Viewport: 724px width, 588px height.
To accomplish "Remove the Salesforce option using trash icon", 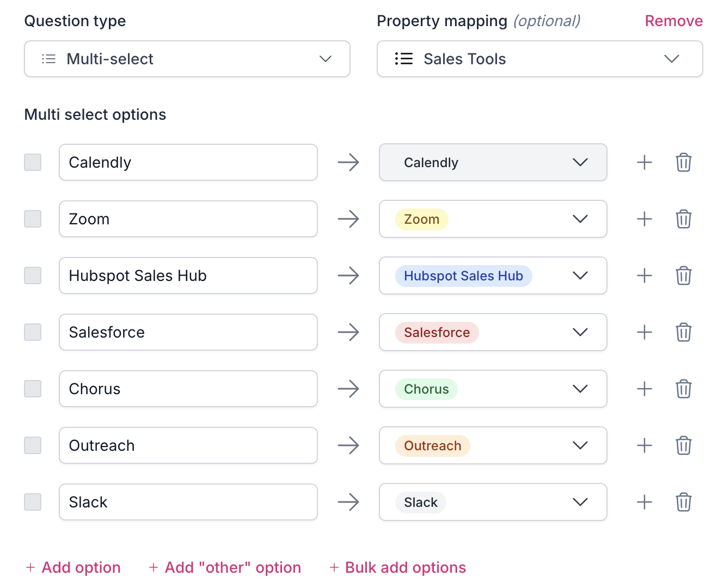I will [x=683, y=332].
